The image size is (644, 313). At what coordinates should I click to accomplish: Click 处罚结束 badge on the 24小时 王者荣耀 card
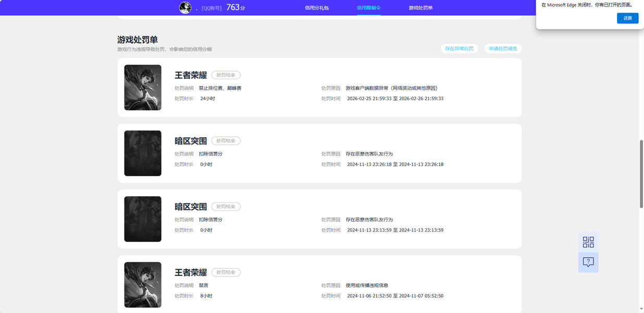(x=226, y=75)
